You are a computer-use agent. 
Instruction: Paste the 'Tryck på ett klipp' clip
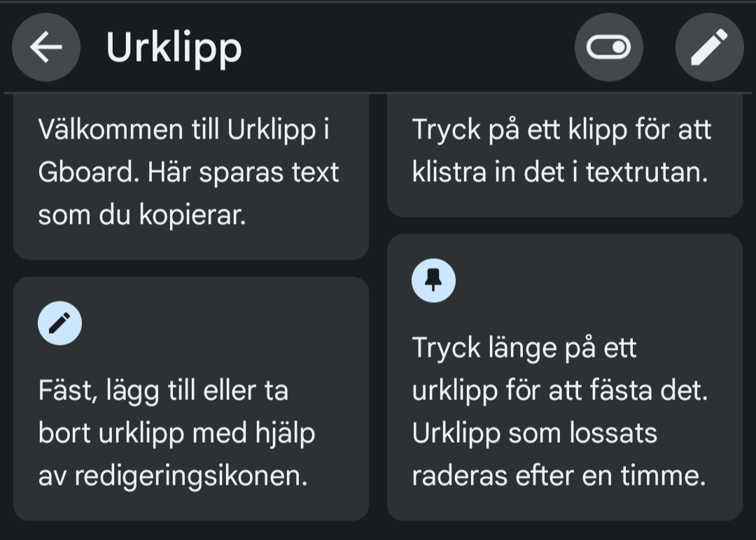point(565,155)
